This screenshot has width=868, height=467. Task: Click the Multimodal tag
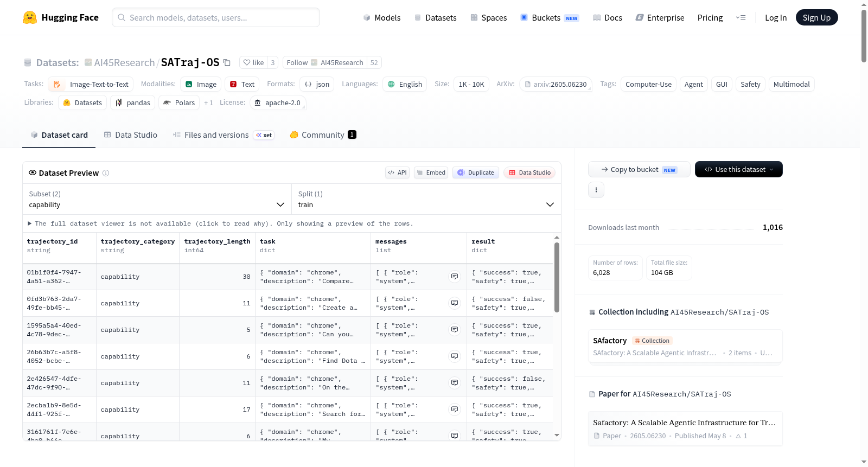pyautogui.click(x=792, y=84)
